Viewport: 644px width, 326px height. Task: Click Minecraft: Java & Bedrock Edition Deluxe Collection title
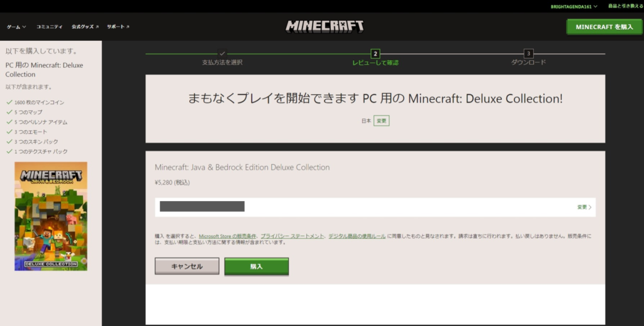[242, 167]
